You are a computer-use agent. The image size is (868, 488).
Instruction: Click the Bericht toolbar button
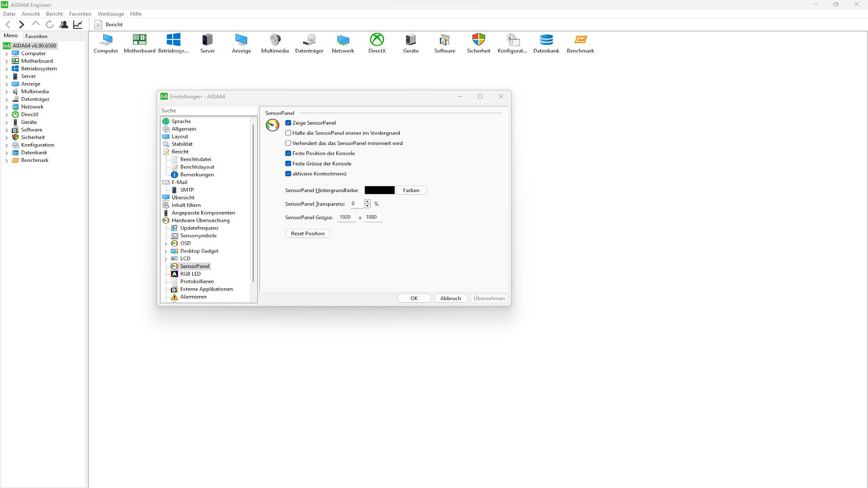pos(109,24)
